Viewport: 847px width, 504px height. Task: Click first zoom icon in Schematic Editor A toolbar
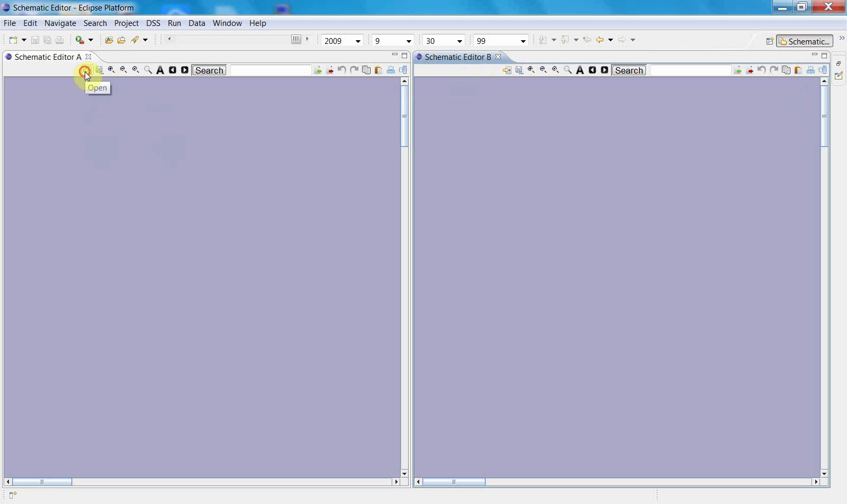pyautogui.click(x=111, y=70)
